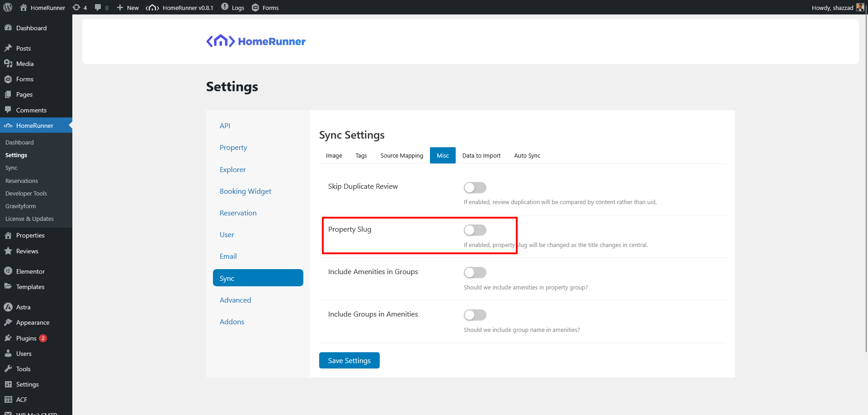This screenshot has width=868, height=415.
Task: Open the Logs icon in admin bar
Action: 225,7
